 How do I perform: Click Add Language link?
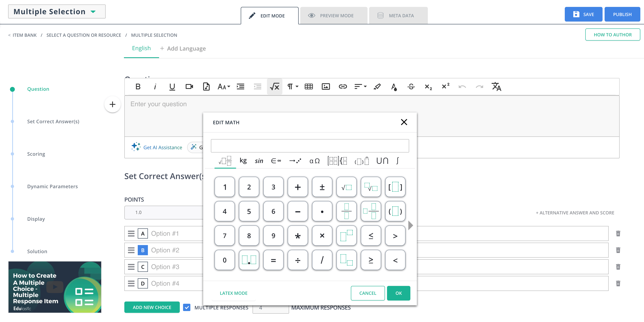(x=183, y=49)
